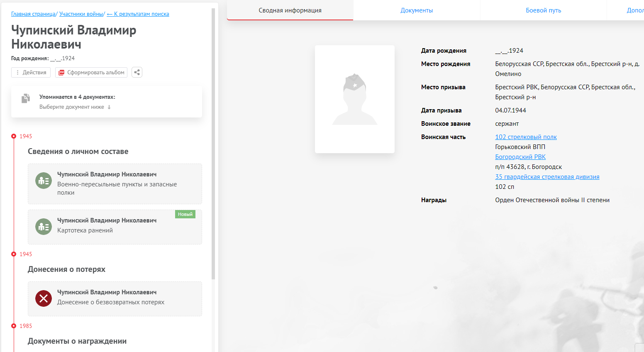Open the 102 стрелковый полк link
The width and height of the screenshot is (644, 352).
pos(526,137)
